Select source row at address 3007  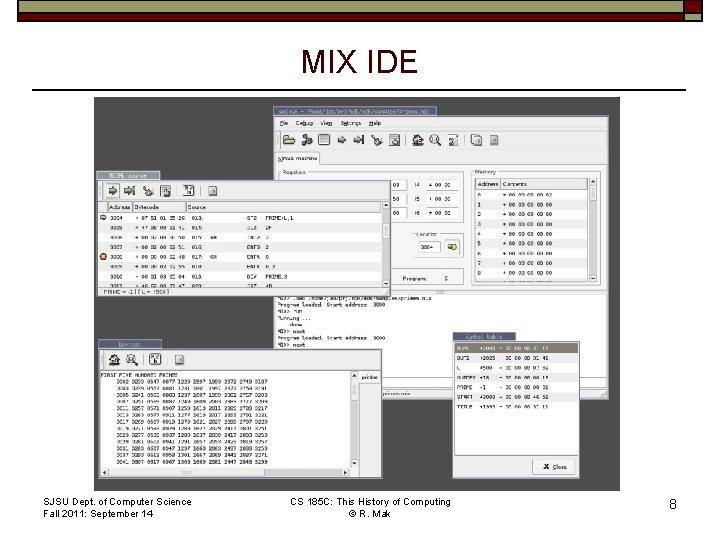pos(240,247)
